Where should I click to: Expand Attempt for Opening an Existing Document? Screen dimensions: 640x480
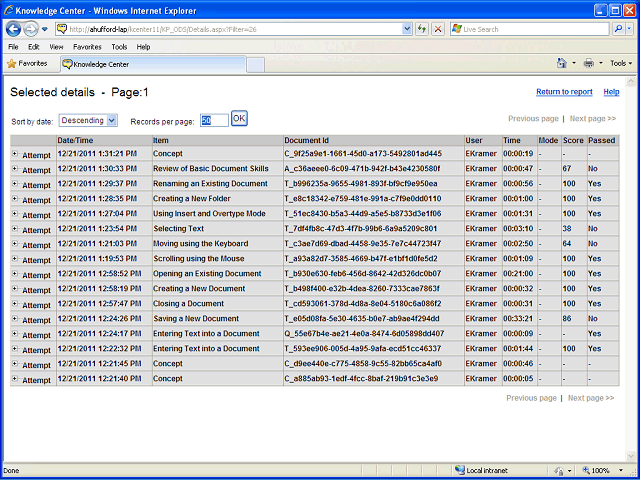click(15, 273)
